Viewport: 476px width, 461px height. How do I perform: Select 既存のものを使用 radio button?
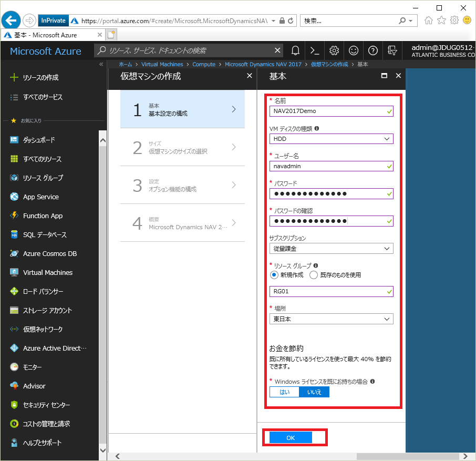(314, 275)
